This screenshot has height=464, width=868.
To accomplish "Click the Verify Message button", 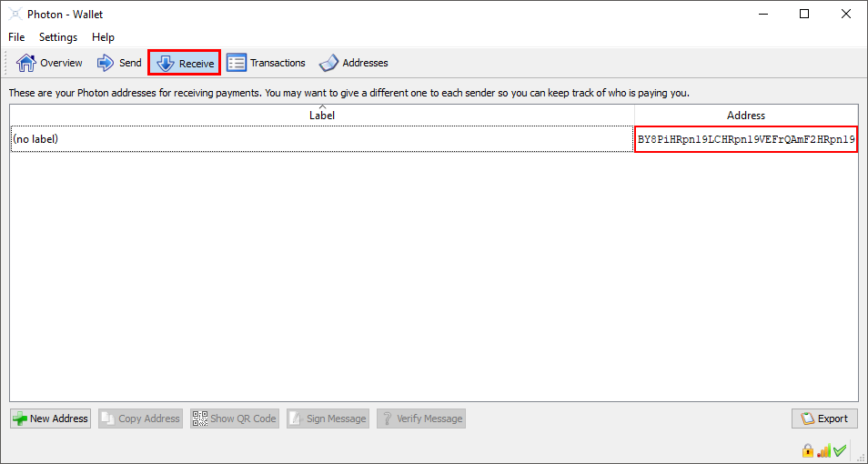I will 421,419.
